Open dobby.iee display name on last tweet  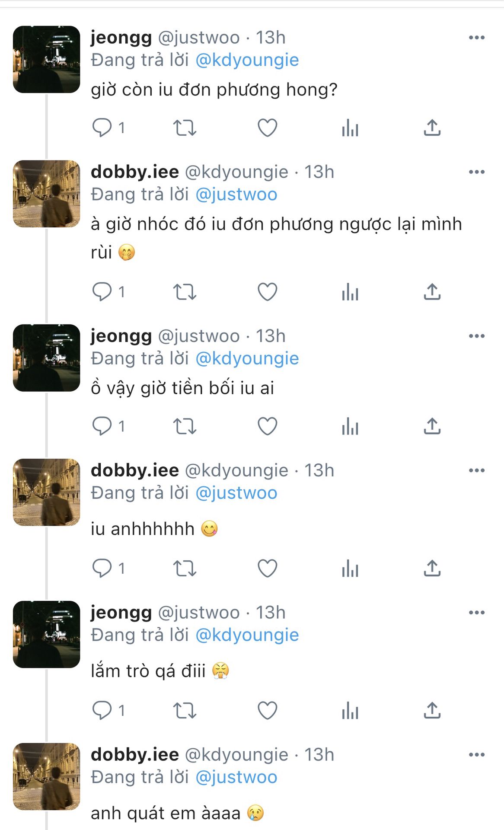point(134,755)
